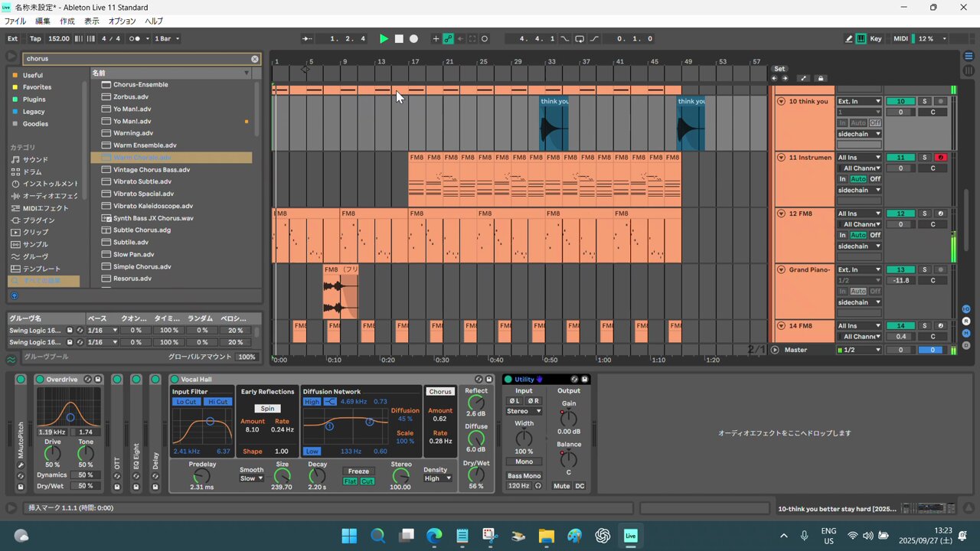Viewport: 980px width, 551px height.
Task: Click the Arrangement Record circle button
Action: pyautogui.click(x=413, y=39)
